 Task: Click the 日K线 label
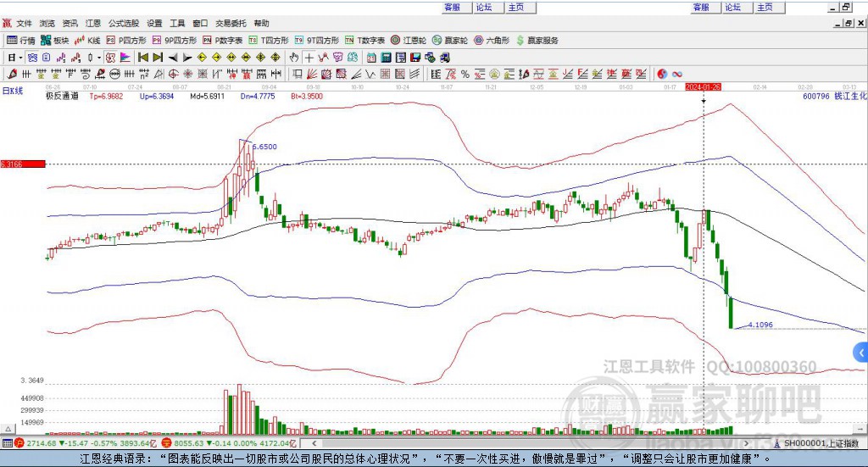pos(13,92)
